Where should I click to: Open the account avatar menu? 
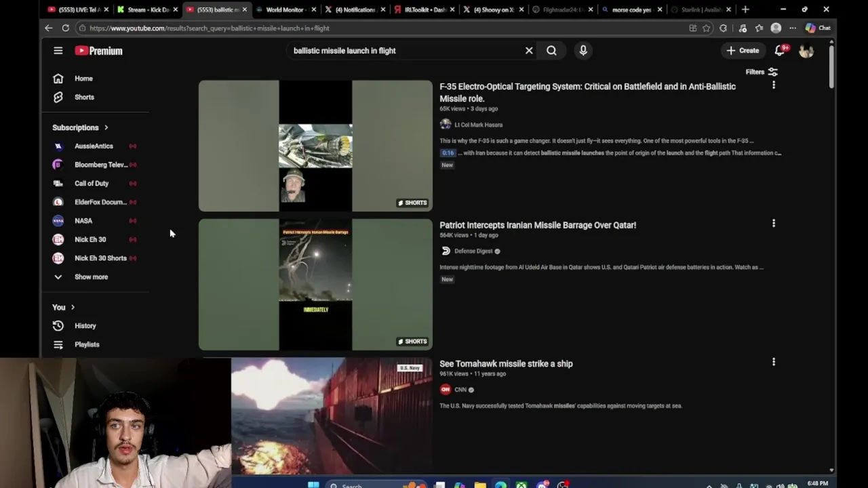(806, 51)
